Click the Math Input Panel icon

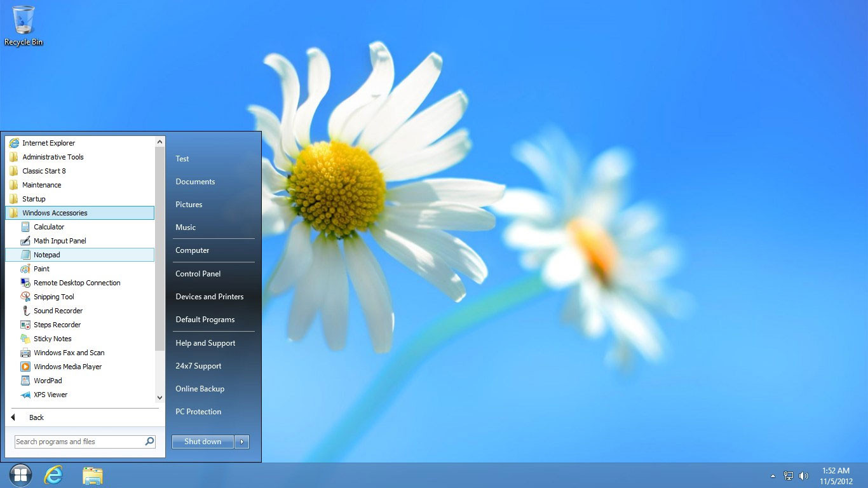point(25,241)
